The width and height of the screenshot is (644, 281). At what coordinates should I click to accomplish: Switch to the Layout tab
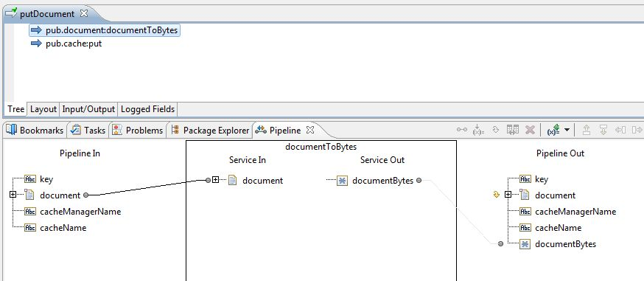coord(43,109)
